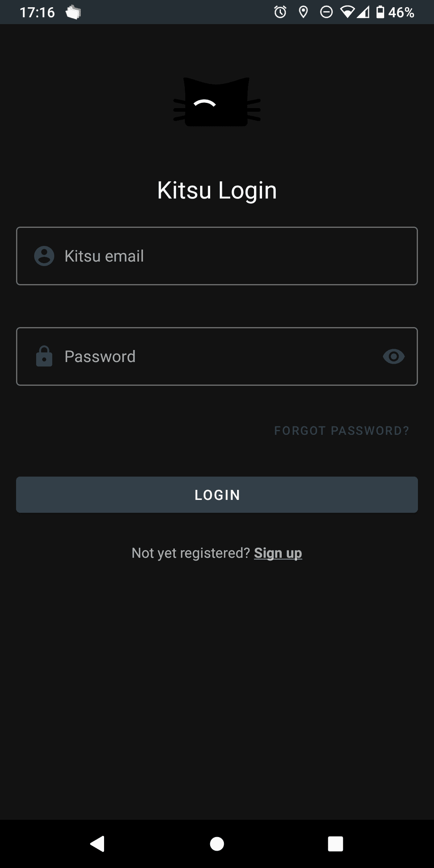Tap the alarm clock status icon
This screenshot has height=868, width=434.
280,12
